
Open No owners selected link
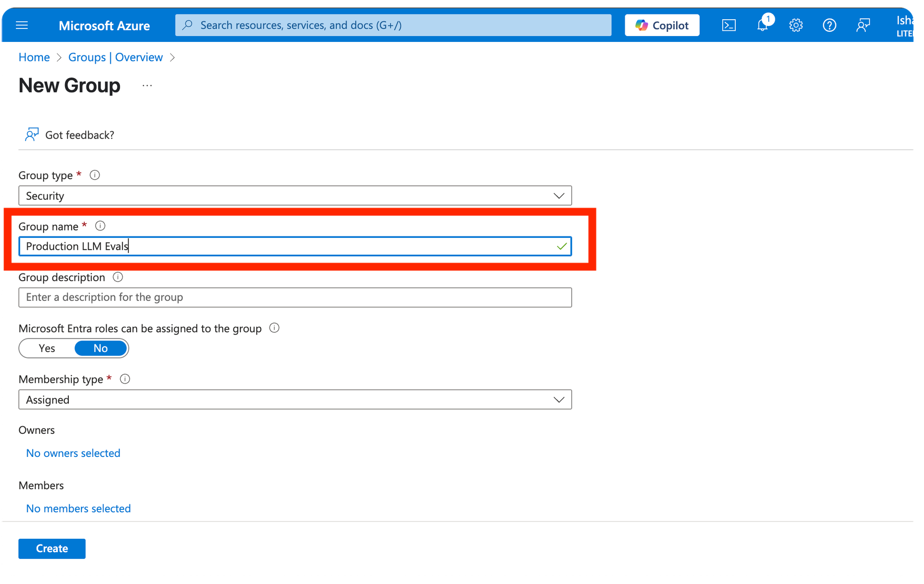[73, 453]
